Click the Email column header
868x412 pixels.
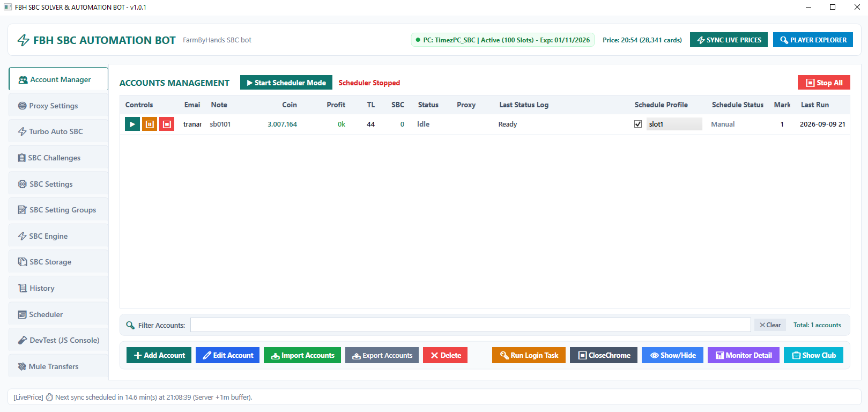click(x=192, y=105)
